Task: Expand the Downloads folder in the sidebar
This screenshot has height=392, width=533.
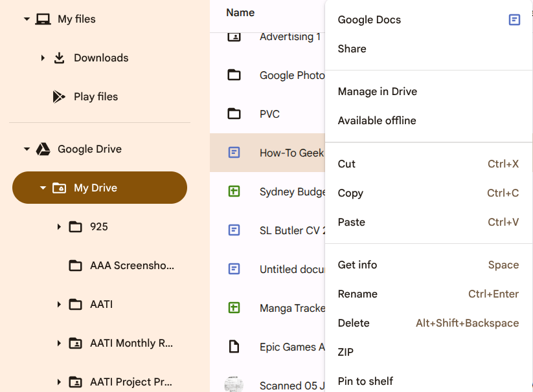Action: 43,58
